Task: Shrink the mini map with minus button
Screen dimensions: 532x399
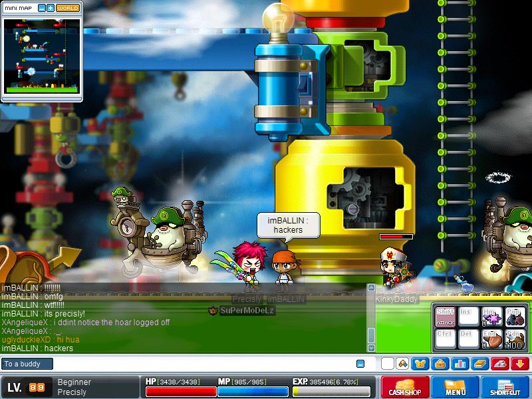Action: coord(42,8)
